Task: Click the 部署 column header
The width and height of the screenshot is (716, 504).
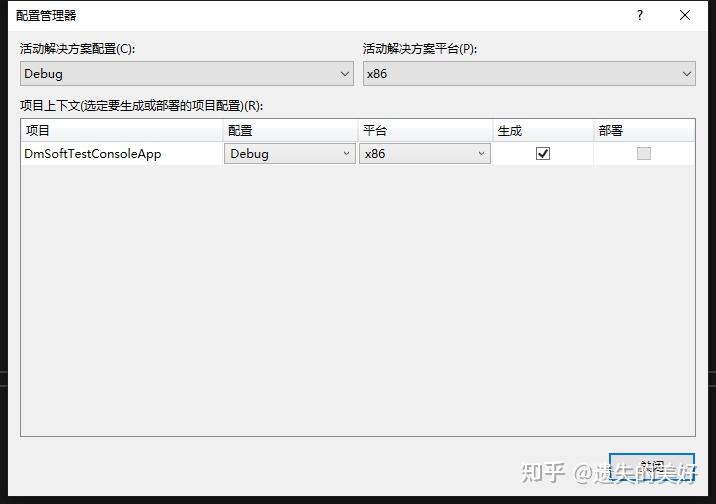Action: pos(644,131)
